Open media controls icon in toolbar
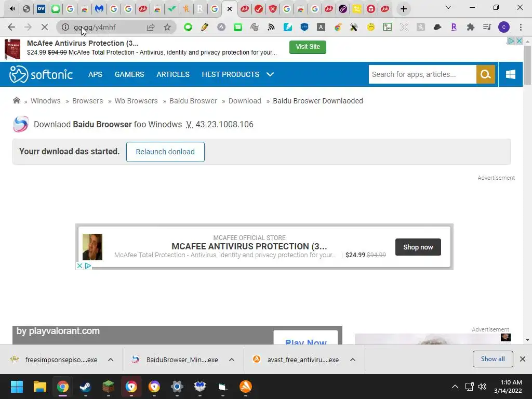The height and width of the screenshot is (399, 532). pos(487,27)
